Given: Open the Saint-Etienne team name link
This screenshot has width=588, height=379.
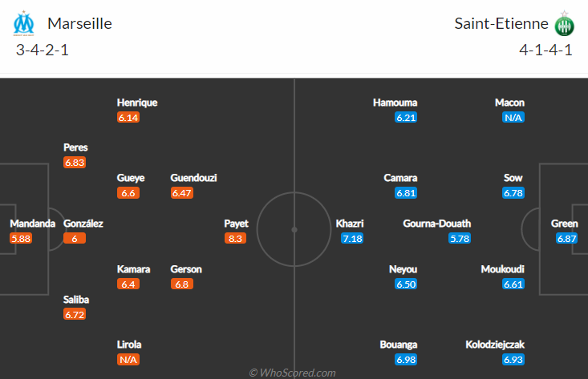Looking at the screenshot, I should 501,23.
